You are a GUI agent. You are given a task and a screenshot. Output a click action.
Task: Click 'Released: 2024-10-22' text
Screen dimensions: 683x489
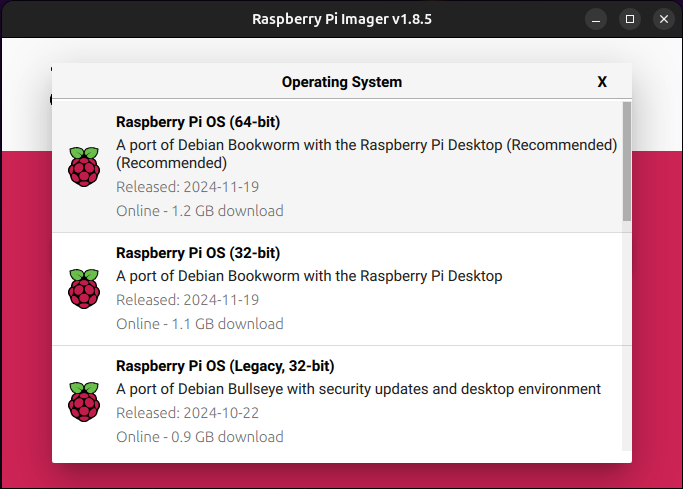click(187, 413)
